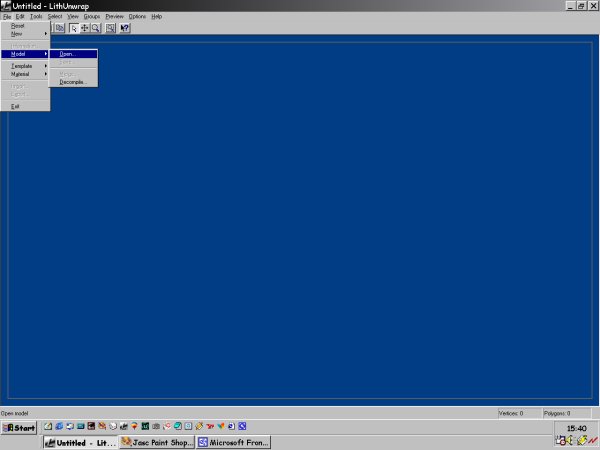The image size is (600, 450).
Task: Switch to Jasc Paint Shop taskbar button
Action: (x=157, y=442)
